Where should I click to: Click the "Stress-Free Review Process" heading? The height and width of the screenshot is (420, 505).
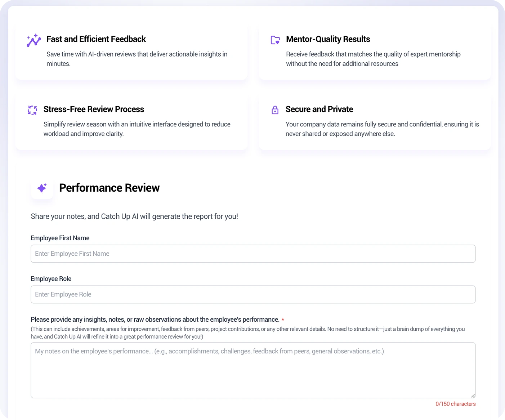94,109
